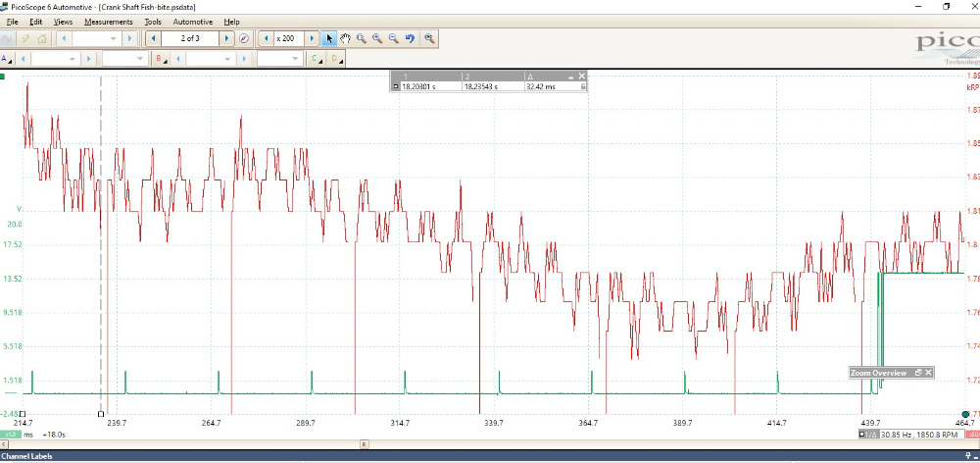Go to the previous waveform buffer
The image size is (980, 463).
pyautogui.click(x=152, y=38)
